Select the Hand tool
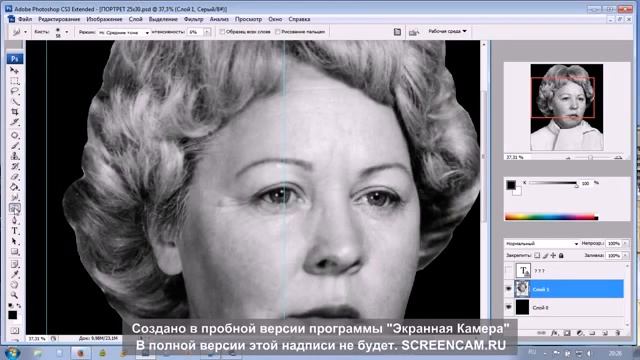 point(14,284)
